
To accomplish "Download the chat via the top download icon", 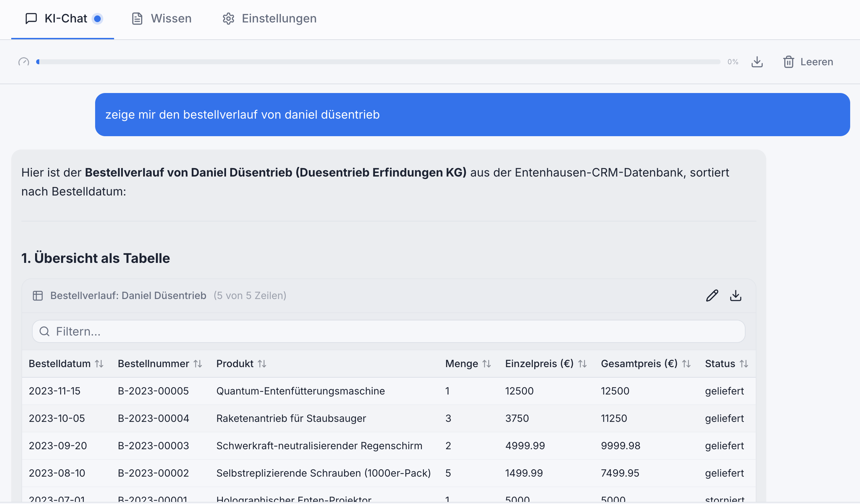I will [x=757, y=62].
